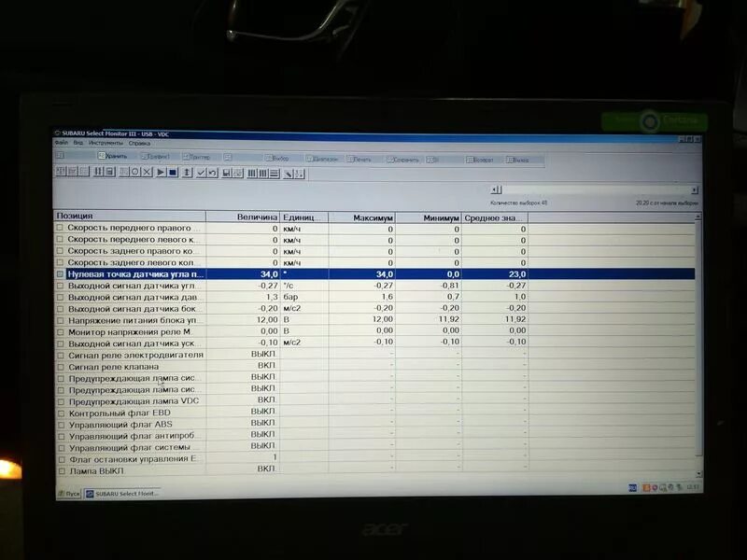747x560 pixels.
Task: Click the last toolbar icon after the marker
Action: [x=299, y=175]
